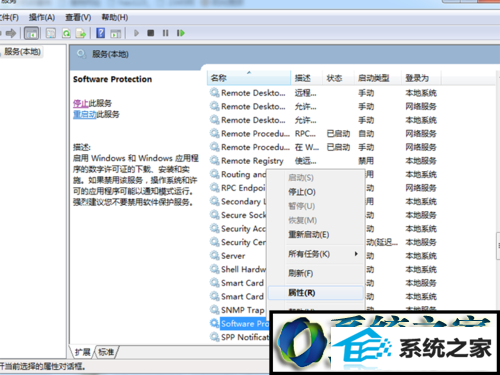Viewport: 500px width, 375px height.
Task: Select the Security Center service row
Action: click(x=237, y=242)
